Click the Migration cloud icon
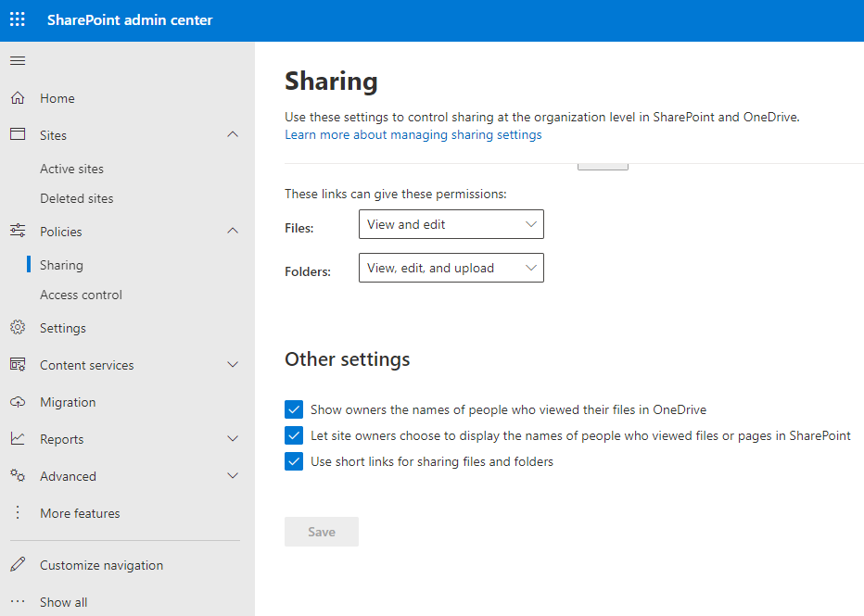The image size is (864, 616). (x=18, y=402)
